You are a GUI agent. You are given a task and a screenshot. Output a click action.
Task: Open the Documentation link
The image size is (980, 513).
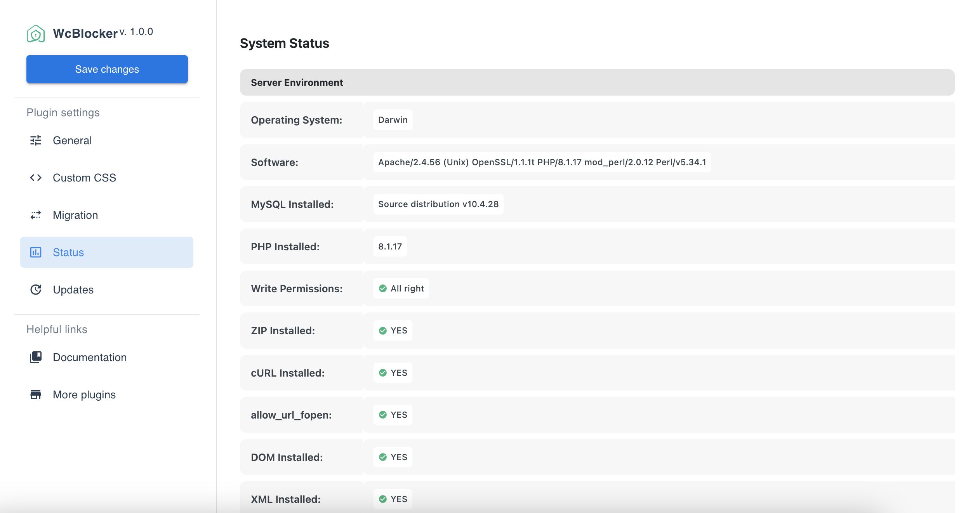pos(90,357)
